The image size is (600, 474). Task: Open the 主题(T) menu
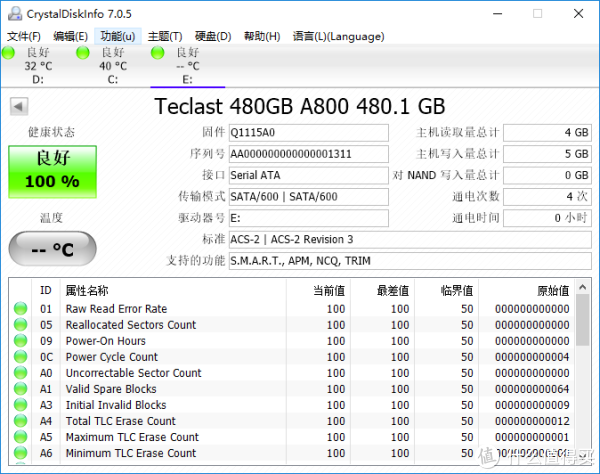pyautogui.click(x=165, y=36)
